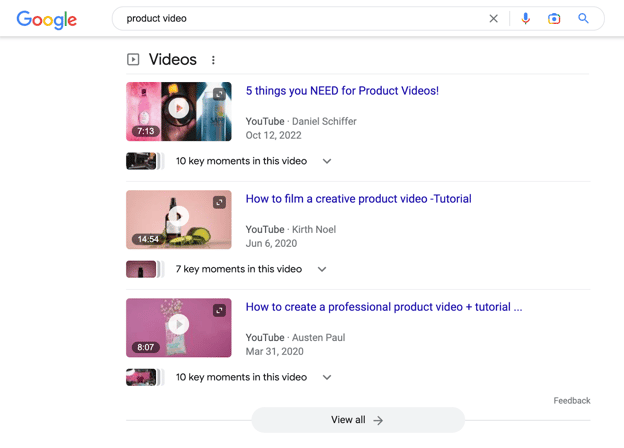
Task: Expand preview icon on the 8:07 video thumbnail
Action: 219,310
